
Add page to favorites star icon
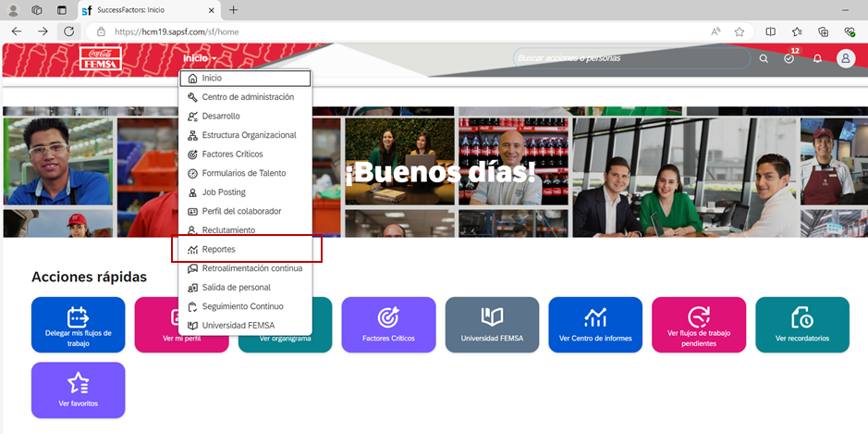point(740,31)
